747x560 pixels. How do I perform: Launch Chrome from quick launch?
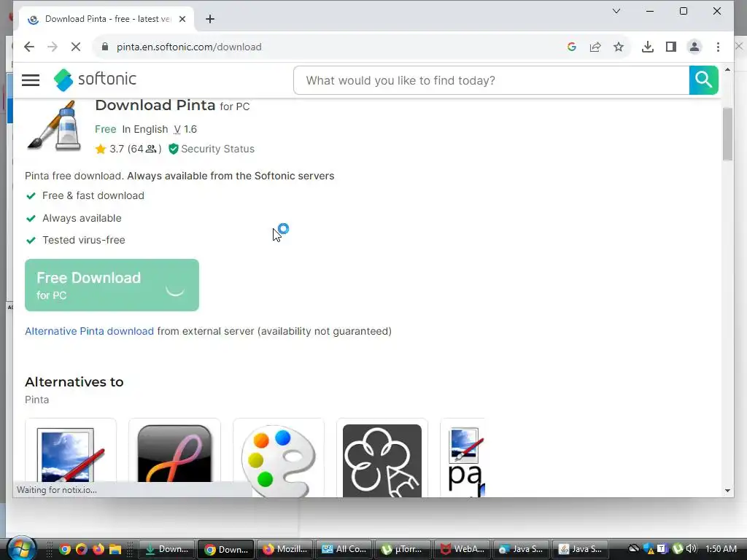tap(65, 549)
